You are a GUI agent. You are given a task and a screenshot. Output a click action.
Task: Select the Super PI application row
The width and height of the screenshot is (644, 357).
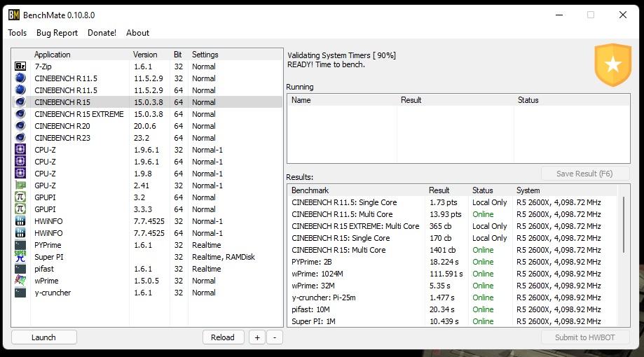(x=148, y=257)
